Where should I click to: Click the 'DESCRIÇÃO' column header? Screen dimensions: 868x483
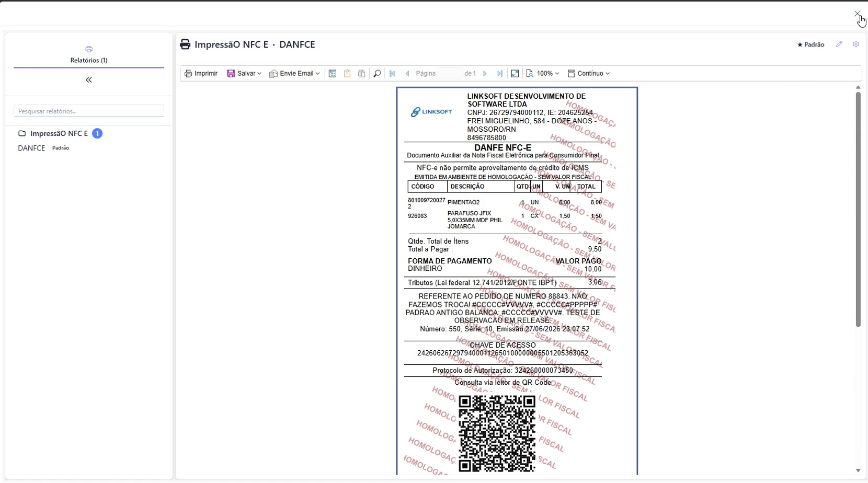point(467,187)
